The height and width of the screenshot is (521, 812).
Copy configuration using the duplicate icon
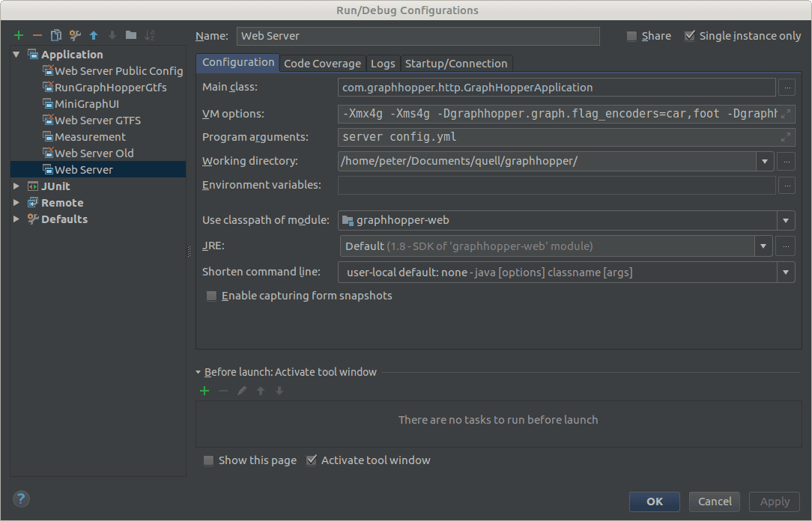tap(56, 35)
